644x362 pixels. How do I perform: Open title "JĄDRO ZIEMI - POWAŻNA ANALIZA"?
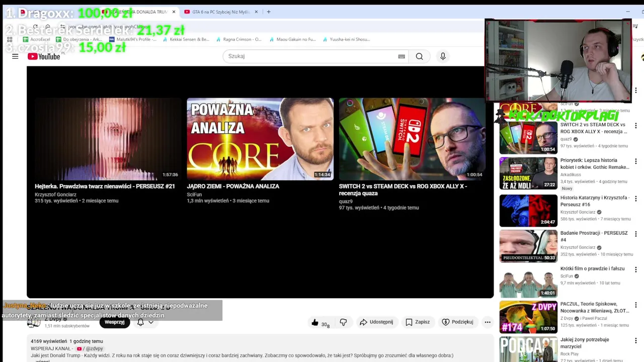tap(233, 186)
